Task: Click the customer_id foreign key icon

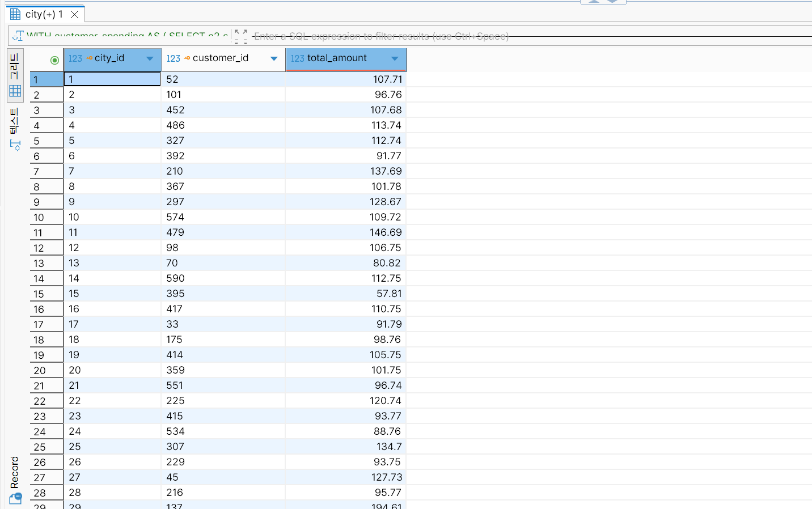Action: click(x=187, y=58)
